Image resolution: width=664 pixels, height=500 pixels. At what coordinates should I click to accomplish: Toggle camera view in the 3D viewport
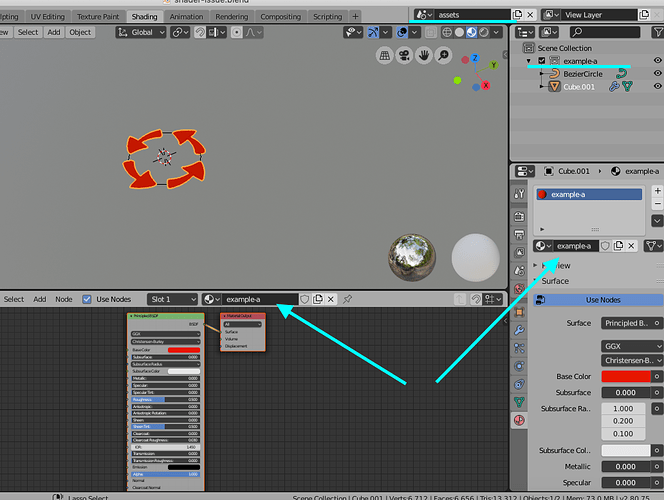(404, 55)
